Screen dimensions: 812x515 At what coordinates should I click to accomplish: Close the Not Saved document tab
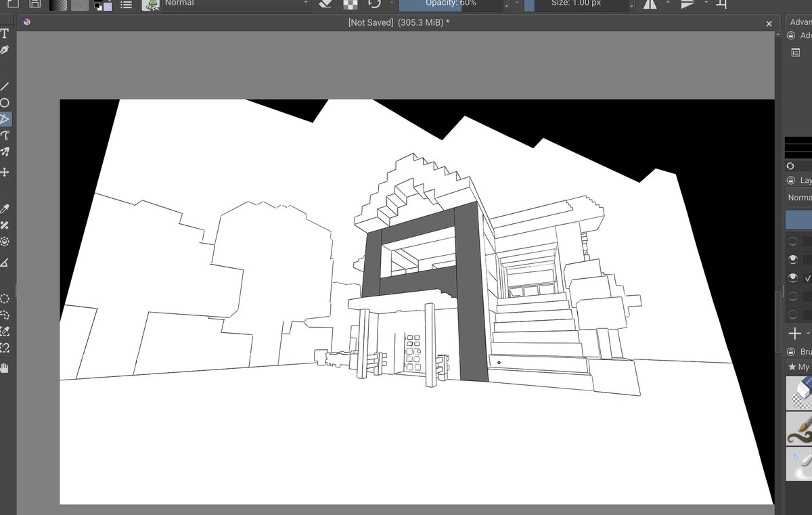pos(769,23)
